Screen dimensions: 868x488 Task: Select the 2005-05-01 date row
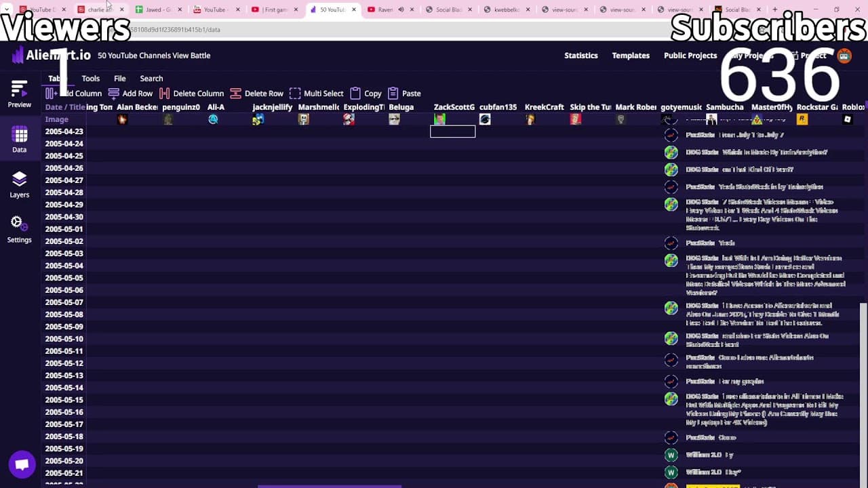(x=64, y=229)
